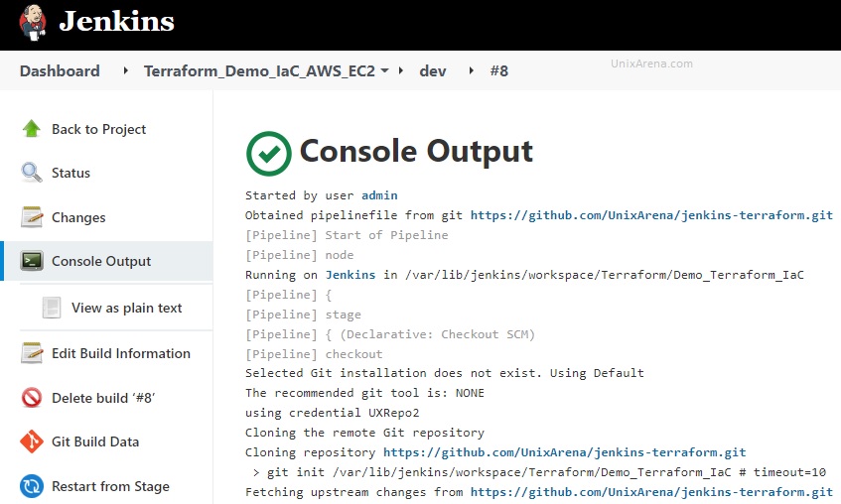Expand the arrow before dev breadcrumb
Viewport: 841px width, 504px height.
pos(401,70)
